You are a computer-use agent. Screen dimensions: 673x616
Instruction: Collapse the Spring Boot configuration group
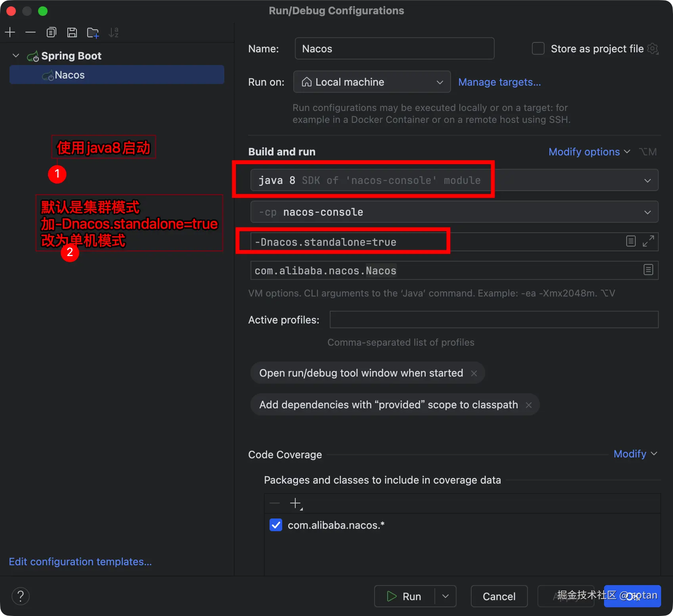pyautogui.click(x=16, y=55)
